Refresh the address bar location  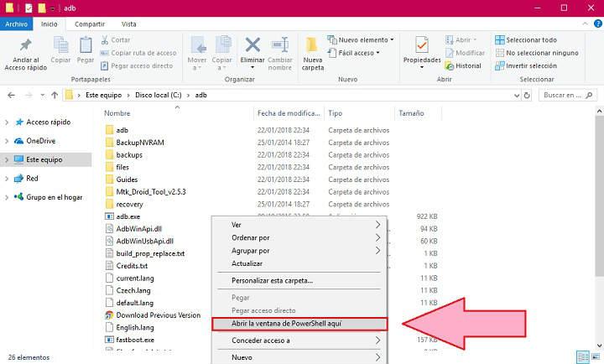(x=527, y=95)
